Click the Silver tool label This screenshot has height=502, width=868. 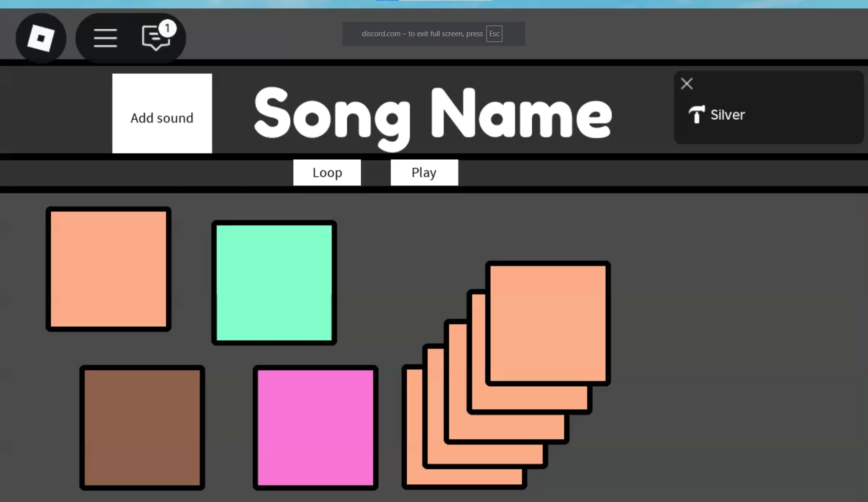coord(727,115)
